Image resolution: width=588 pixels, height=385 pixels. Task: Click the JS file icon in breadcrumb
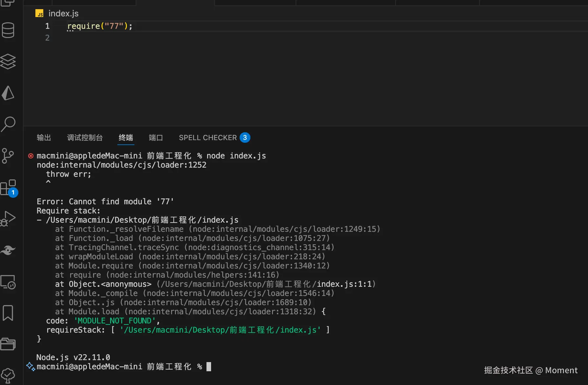click(x=40, y=13)
